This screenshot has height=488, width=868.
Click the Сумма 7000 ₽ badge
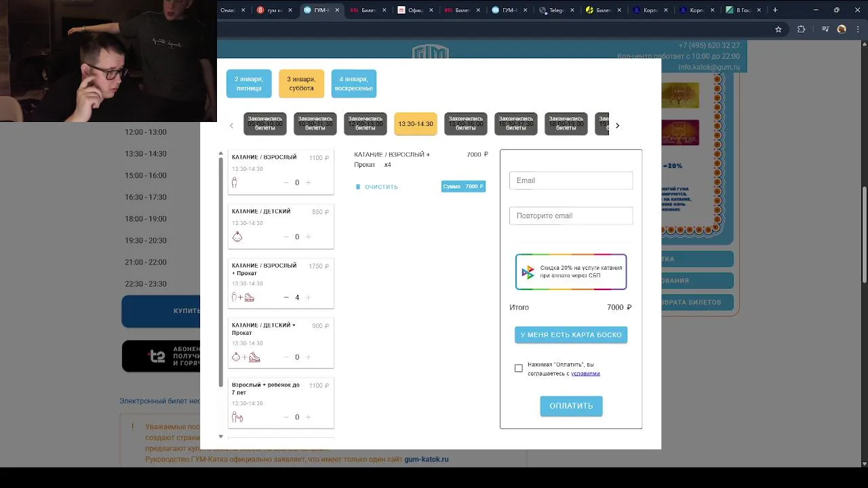click(463, 186)
